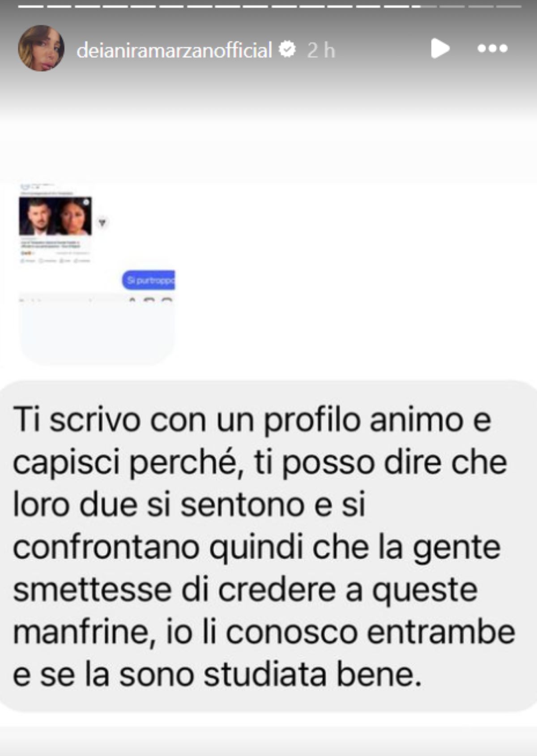This screenshot has width=537, height=756.
Task: Click the rightmost icon in the embedded chat bar
Action: (x=166, y=300)
